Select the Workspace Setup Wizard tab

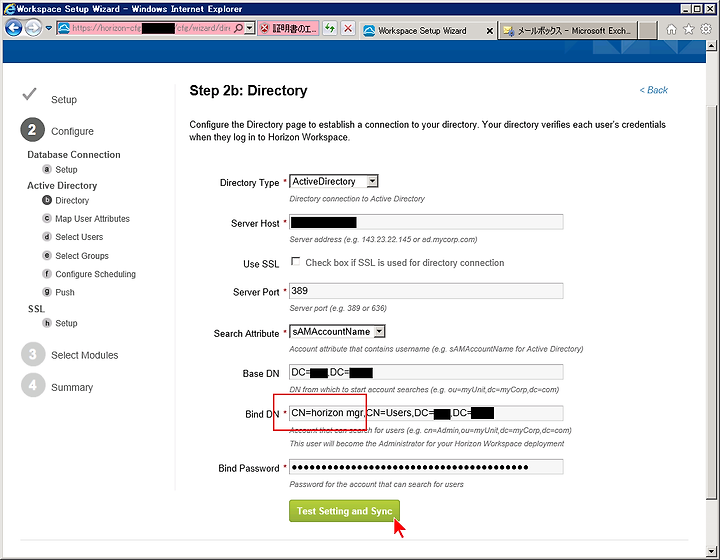[x=422, y=31]
